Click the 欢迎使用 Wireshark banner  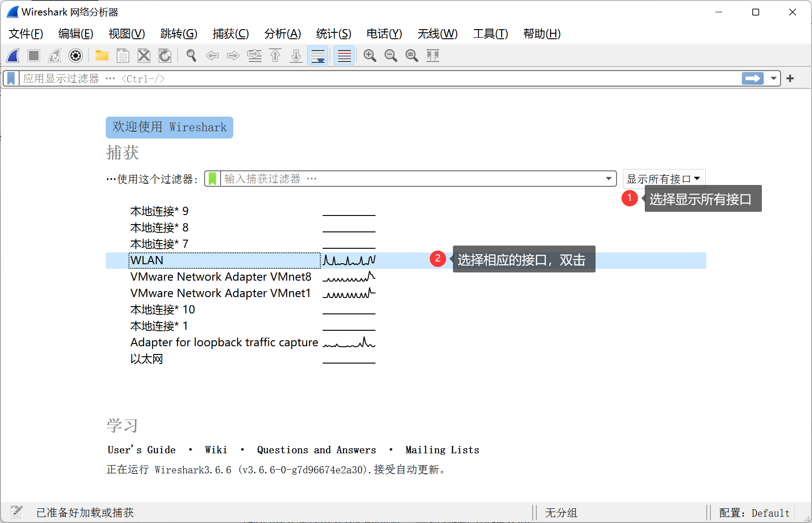click(170, 127)
